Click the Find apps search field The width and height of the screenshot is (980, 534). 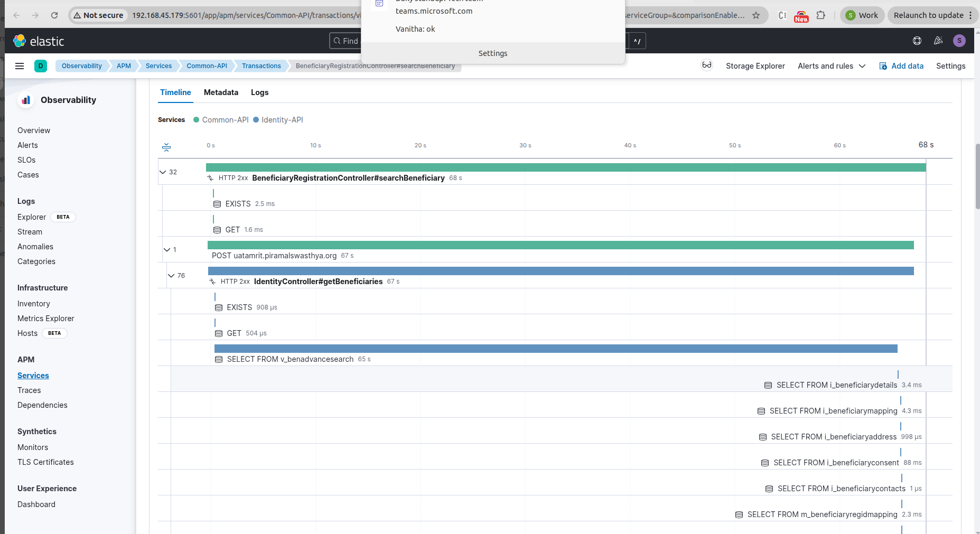click(x=346, y=41)
